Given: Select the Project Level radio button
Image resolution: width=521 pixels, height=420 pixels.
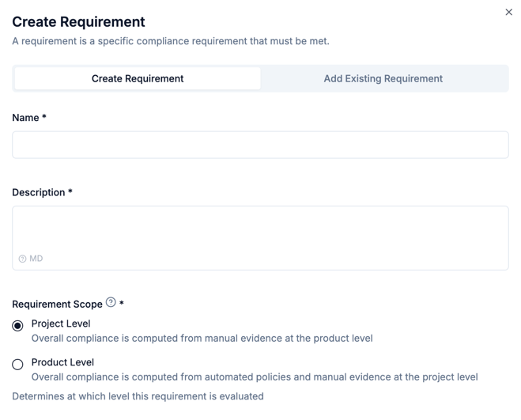Looking at the screenshot, I should click(x=17, y=326).
